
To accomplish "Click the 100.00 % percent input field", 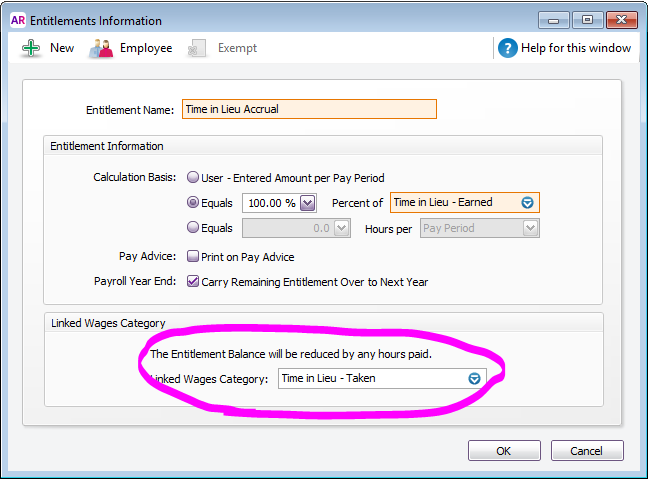I will click(x=271, y=203).
